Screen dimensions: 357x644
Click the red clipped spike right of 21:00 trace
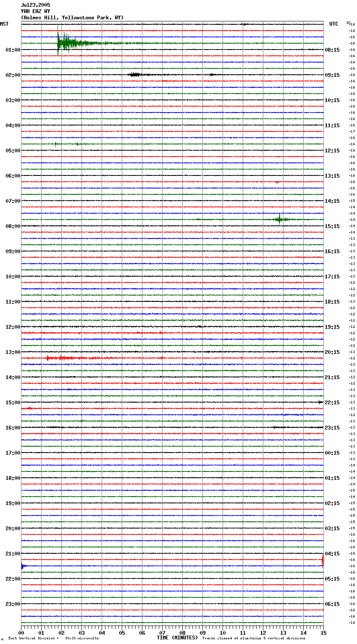coord(322,560)
